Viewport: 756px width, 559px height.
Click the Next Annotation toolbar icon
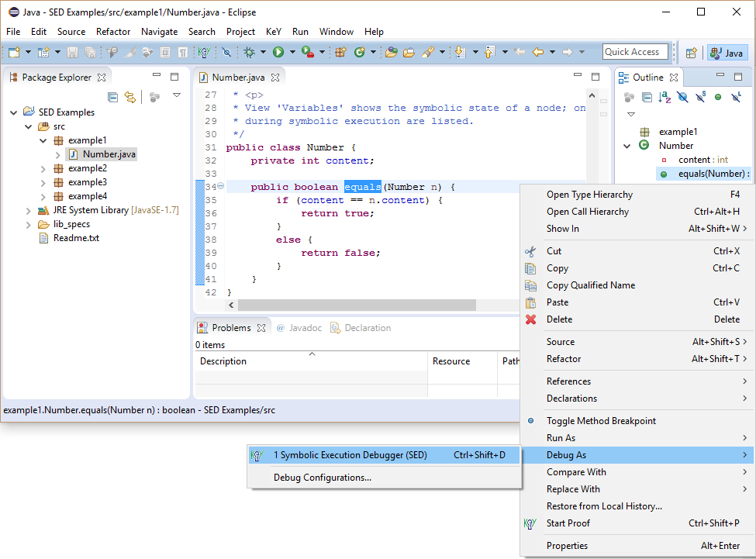pos(461,52)
